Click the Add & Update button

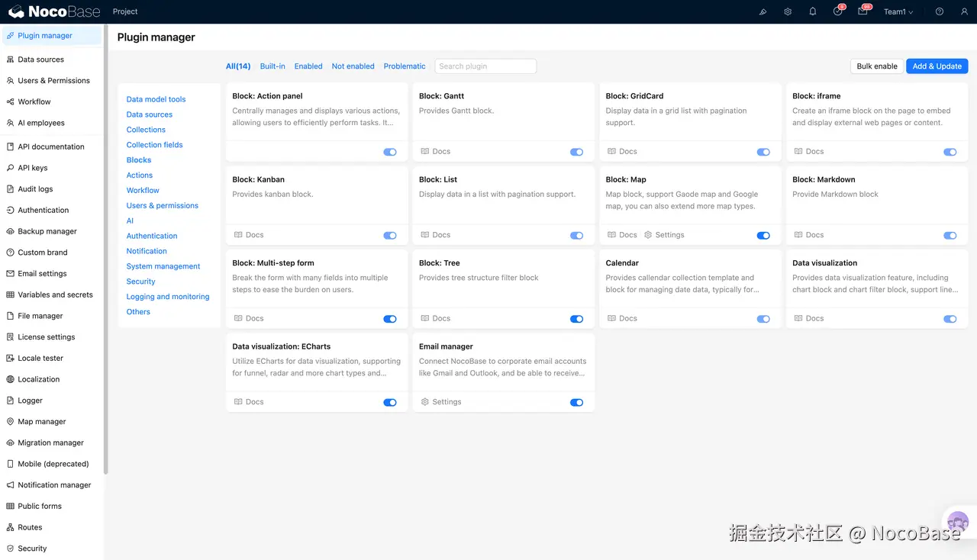[937, 66]
